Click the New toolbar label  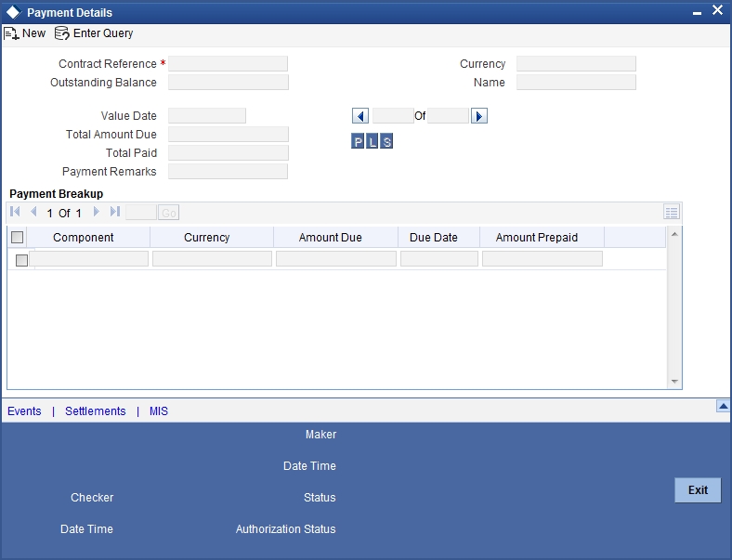pos(34,33)
